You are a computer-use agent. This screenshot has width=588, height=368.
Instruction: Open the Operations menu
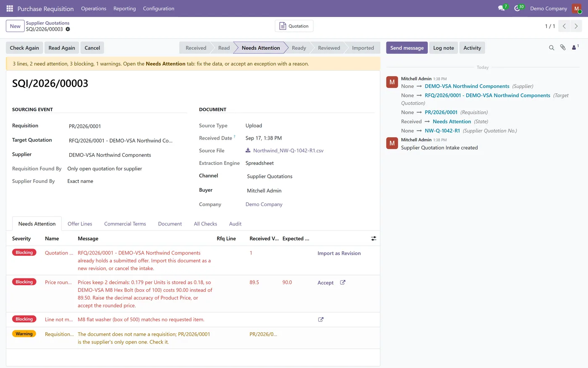tap(94, 8)
